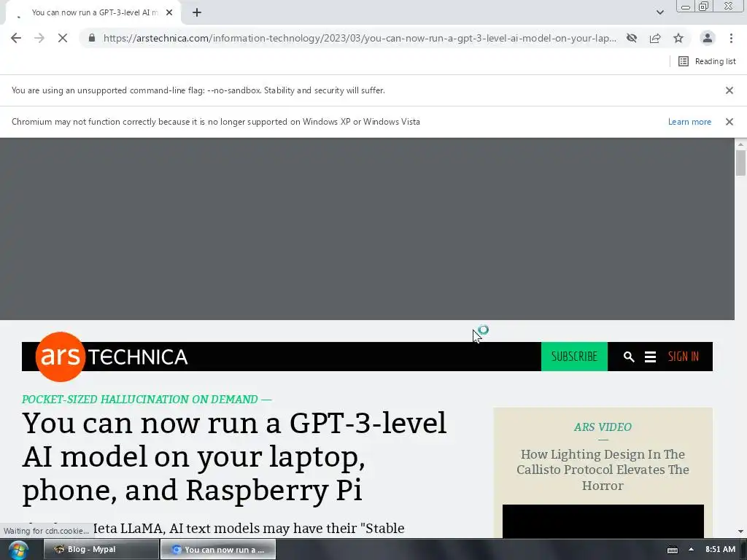Open the Reading list panel
This screenshot has height=560, width=747.
[x=707, y=61]
